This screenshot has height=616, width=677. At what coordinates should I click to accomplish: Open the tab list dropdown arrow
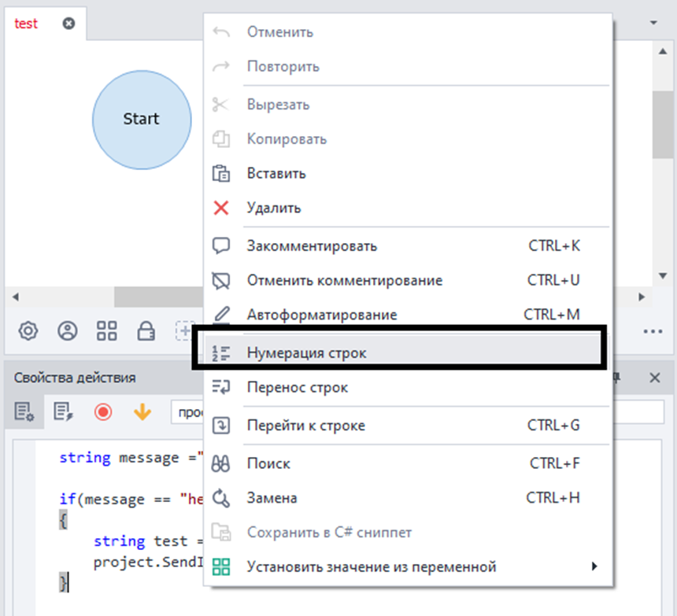click(654, 23)
